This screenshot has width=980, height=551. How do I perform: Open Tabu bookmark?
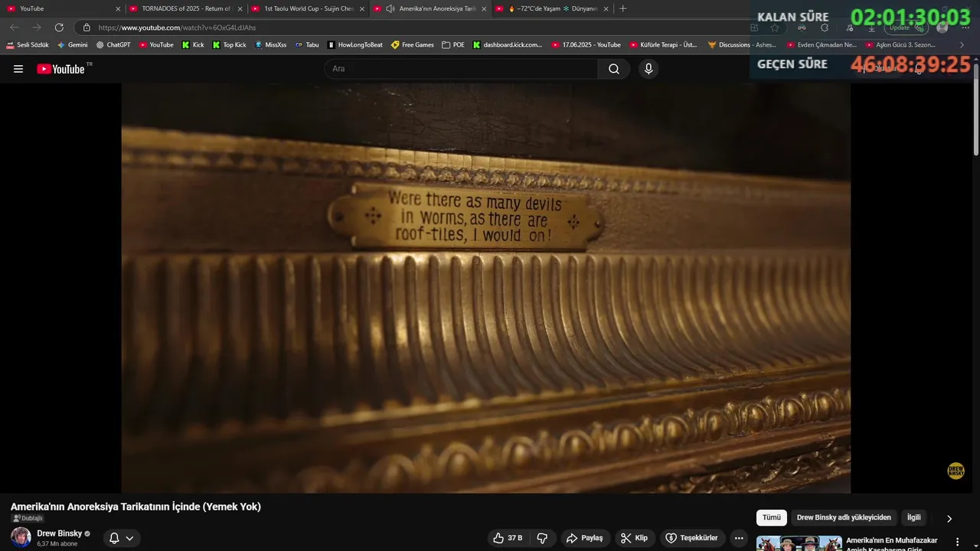pos(306,44)
